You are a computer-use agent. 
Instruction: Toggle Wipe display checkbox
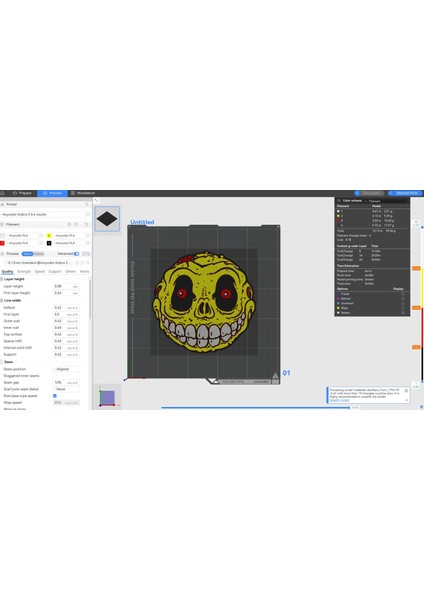click(403, 308)
